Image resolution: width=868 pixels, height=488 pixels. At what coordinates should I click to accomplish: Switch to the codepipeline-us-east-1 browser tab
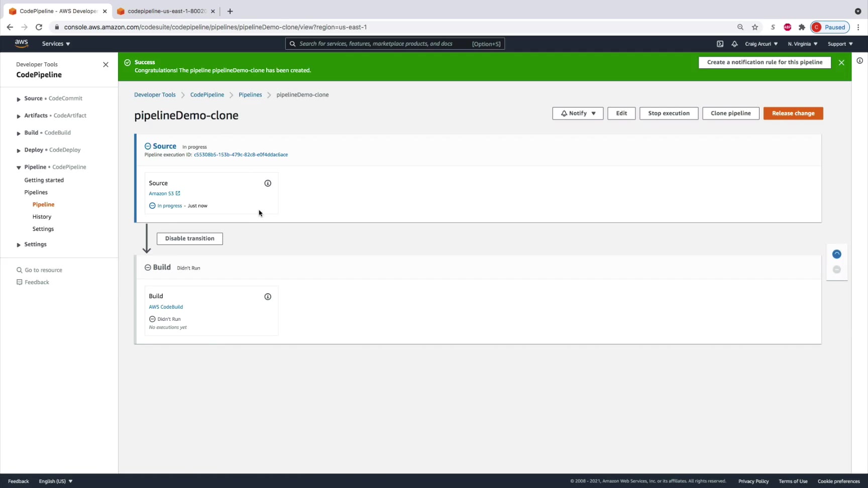pos(166,11)
